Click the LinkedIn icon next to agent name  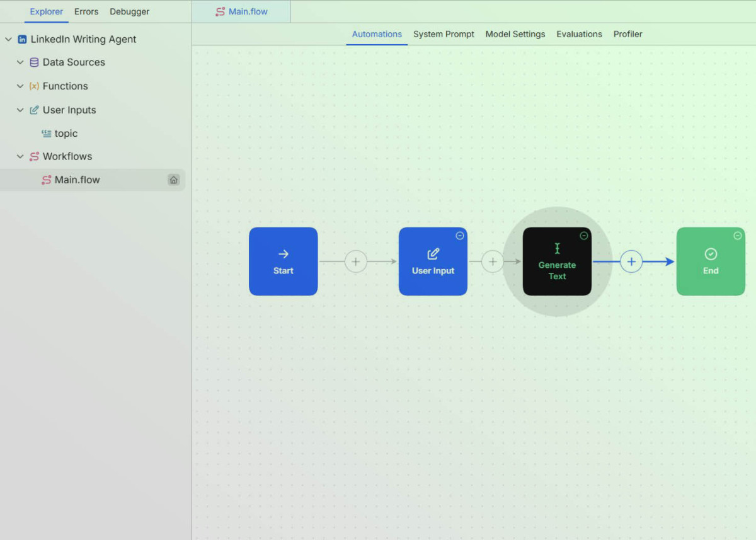22,39
